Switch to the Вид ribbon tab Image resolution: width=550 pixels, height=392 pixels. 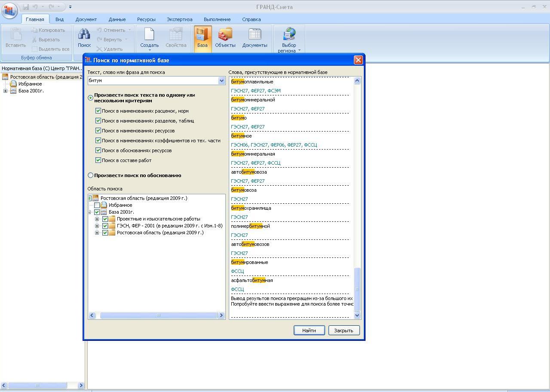point(59,19)
